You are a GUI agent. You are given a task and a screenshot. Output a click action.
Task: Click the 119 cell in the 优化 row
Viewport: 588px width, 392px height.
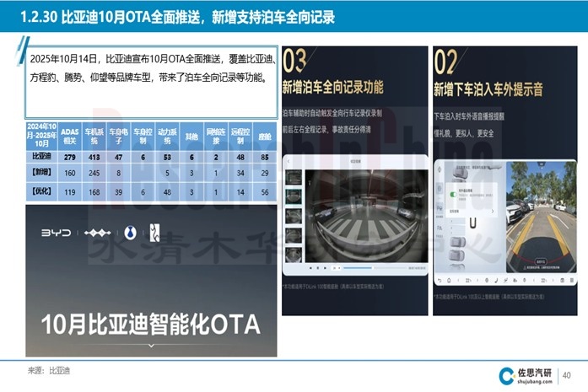[70, 192]
